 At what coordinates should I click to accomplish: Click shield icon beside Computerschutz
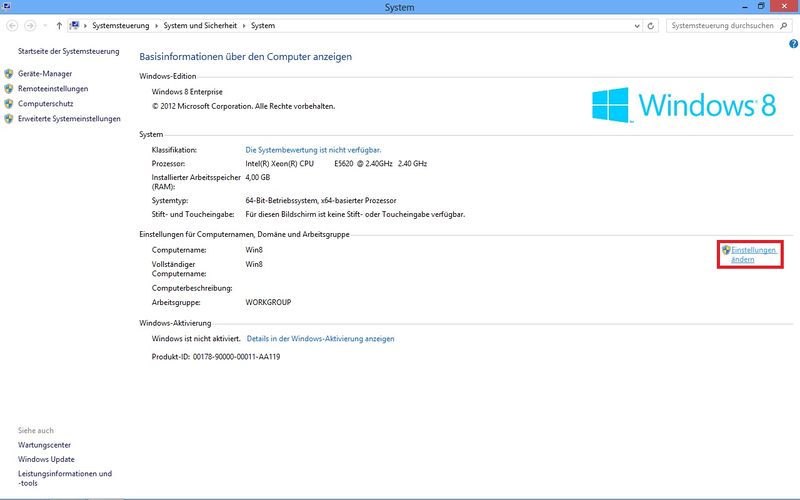pyautogui.click(x=9, y=104)
